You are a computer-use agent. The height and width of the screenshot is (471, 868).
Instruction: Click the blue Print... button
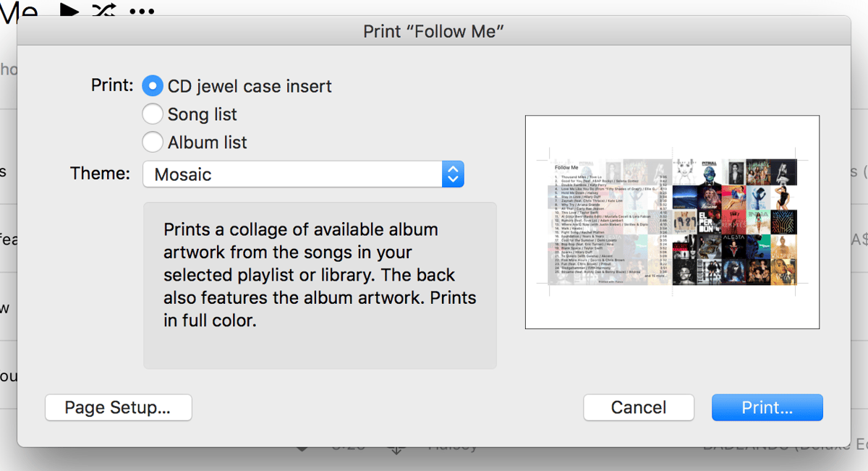767,407
